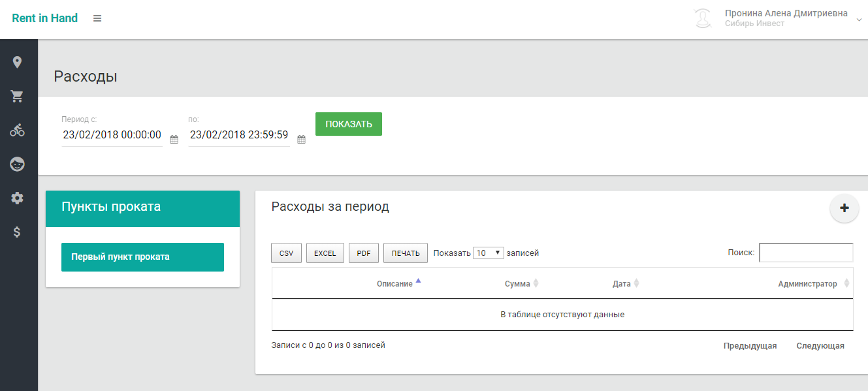Screen dimensions: 868x391
Task: Open the bicycle rentals section
Action: [x=18, y=130]
